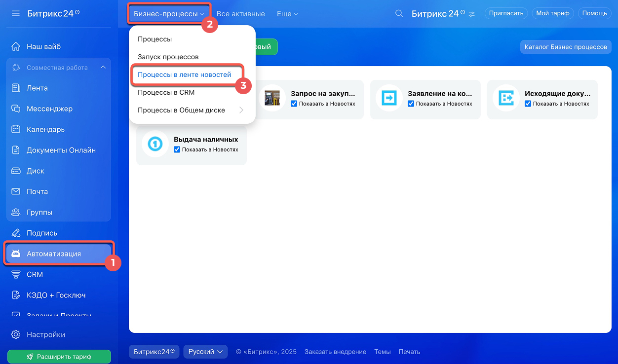Viewport: 618px width, 364px height.
Task: Click the Мессенджер chat icon
Action: pyautogui.click(x=16, y=109)
